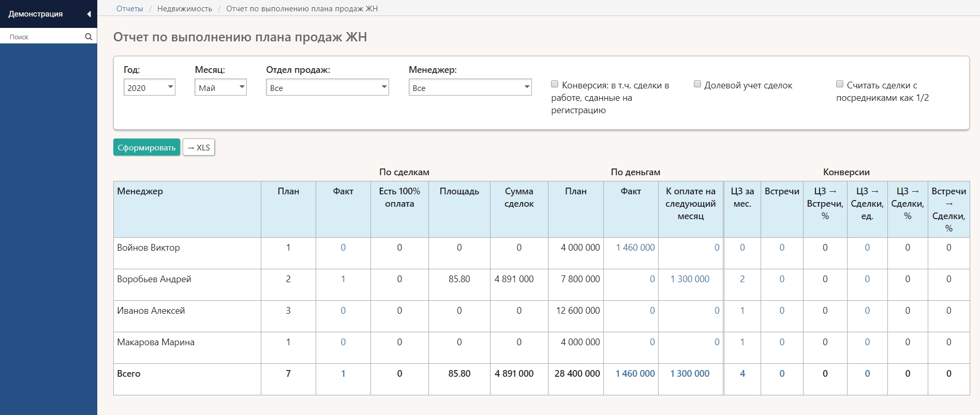Click the Поиск search field
The image size is (980, 415).
(44, 37)
